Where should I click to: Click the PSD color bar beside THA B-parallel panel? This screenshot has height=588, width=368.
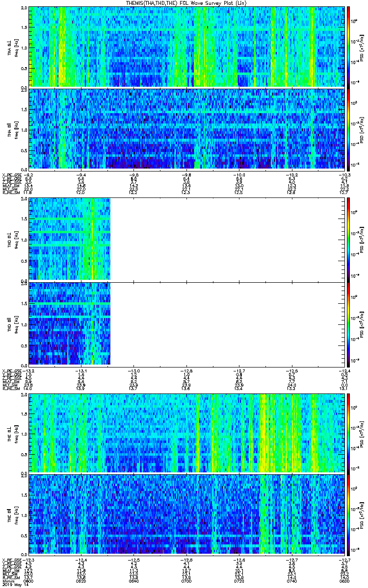pos(349,128)
